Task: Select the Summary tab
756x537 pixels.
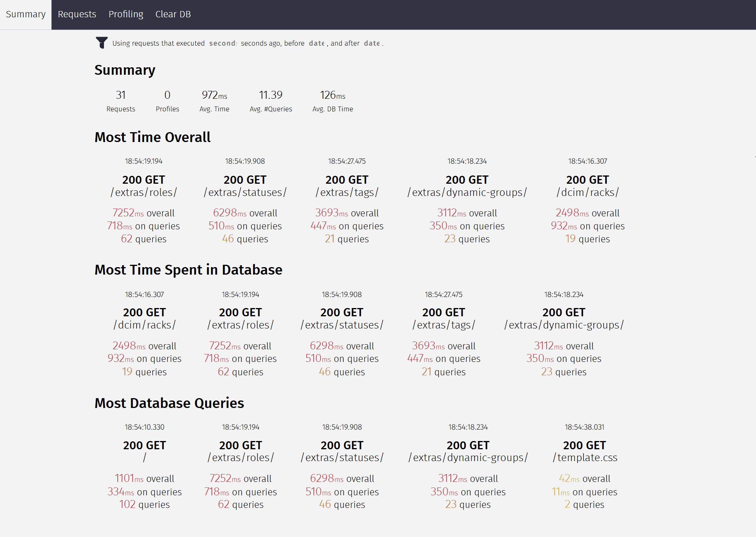Action: [26, 14]
